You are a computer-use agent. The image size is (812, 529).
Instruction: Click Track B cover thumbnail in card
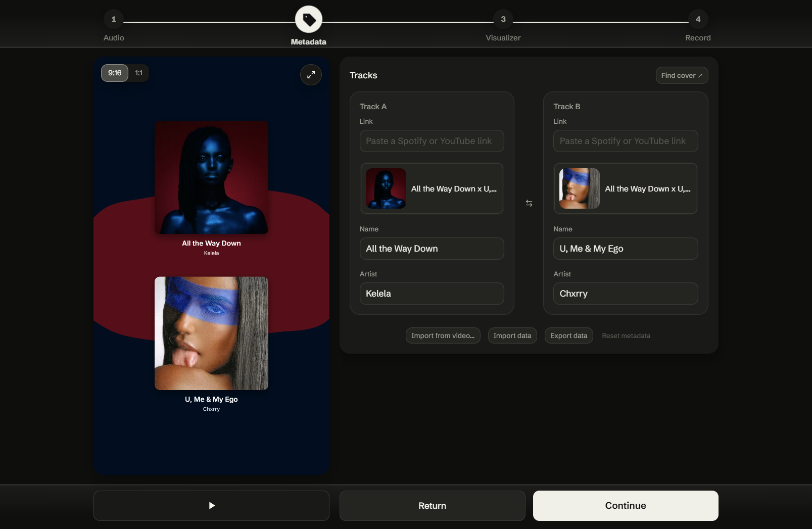click(580, 188)
